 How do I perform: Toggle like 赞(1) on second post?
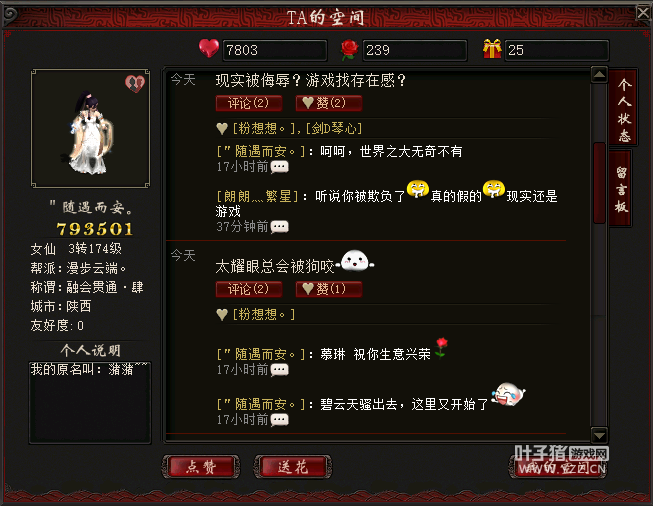pos(329,289)
